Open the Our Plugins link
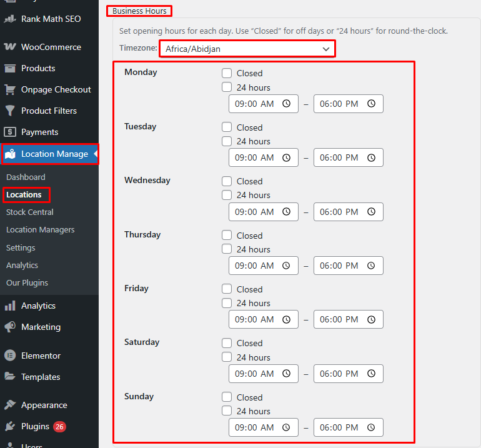 click(x=27, y=282)
